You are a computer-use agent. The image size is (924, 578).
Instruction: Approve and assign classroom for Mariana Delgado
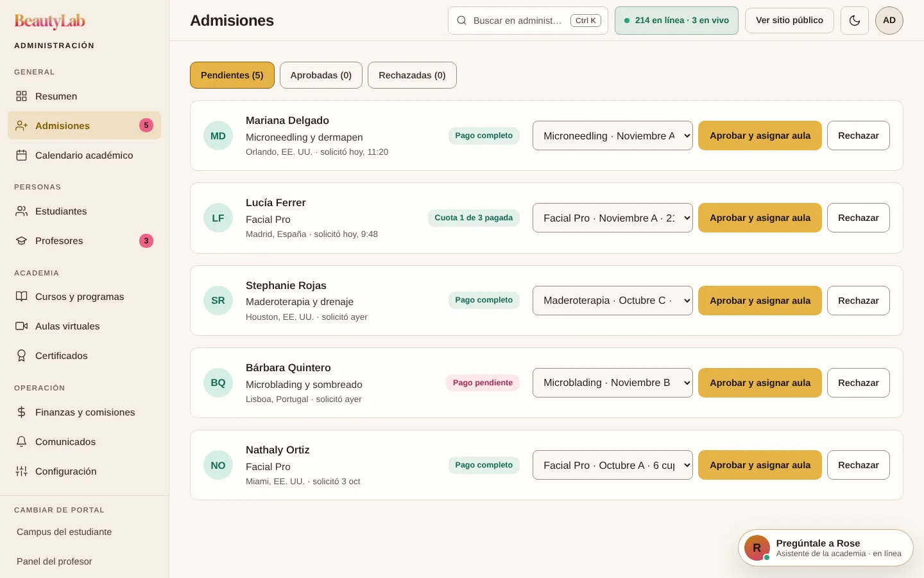tap(760, 136)
